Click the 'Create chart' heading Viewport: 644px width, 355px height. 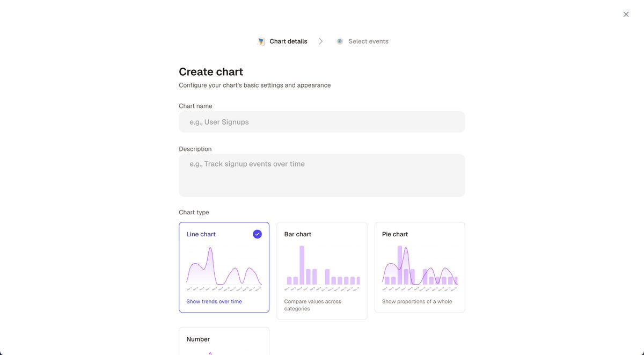[x=211, y=72]
